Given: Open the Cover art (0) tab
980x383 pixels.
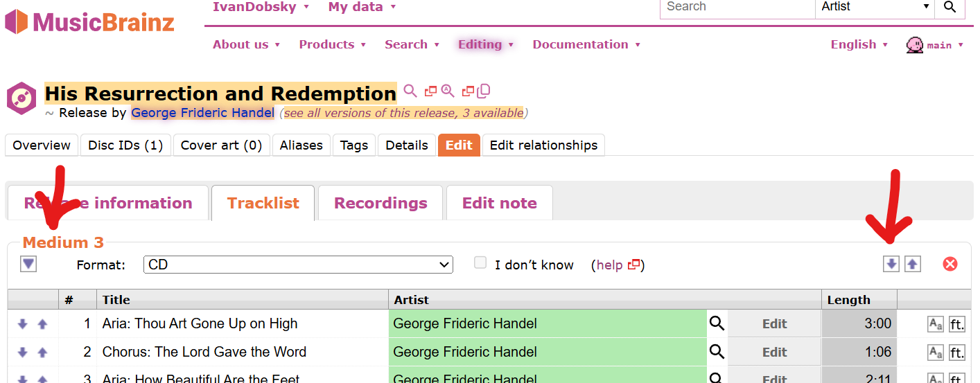Looking at the screenshot, I should point(221,145).
